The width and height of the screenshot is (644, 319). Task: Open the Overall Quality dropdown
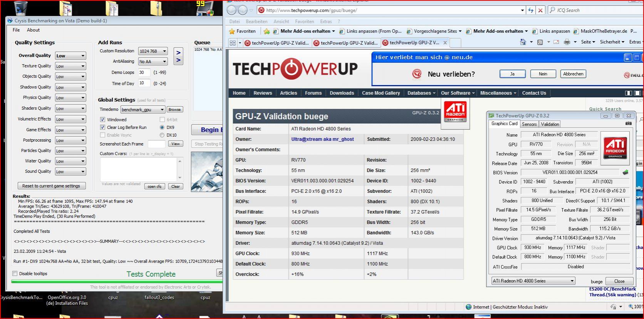click(x=70, y=56)
